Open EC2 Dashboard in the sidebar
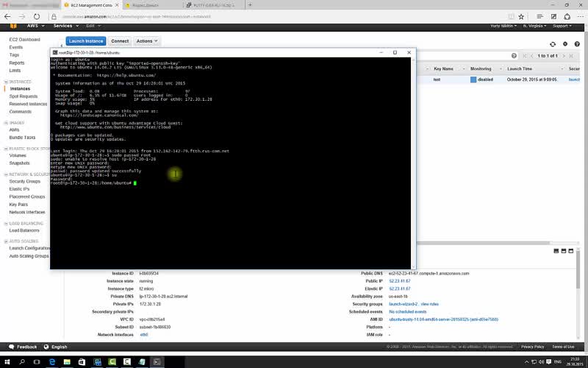588x368 pixels. pos(24,40)
